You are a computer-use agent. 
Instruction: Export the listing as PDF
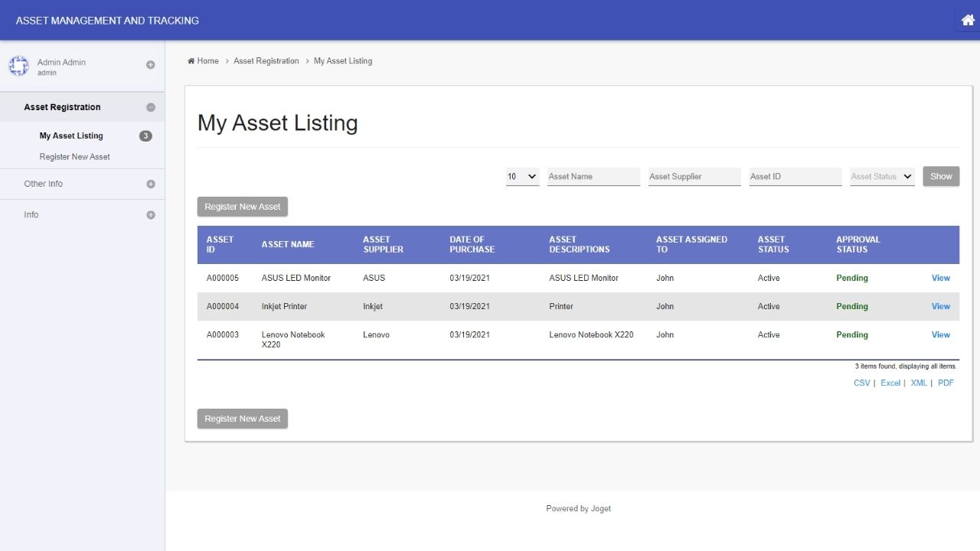tap(946, 383)
